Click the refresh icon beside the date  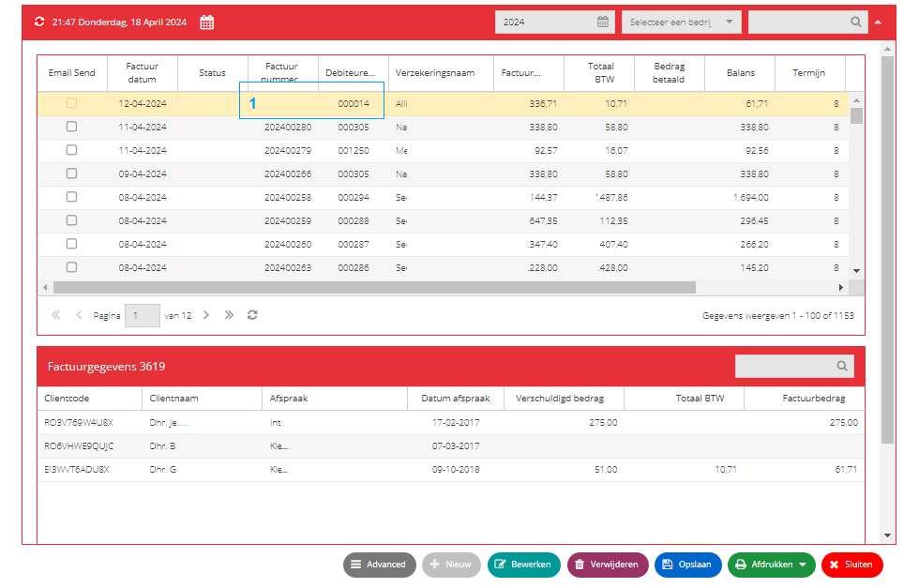point(39,22)
